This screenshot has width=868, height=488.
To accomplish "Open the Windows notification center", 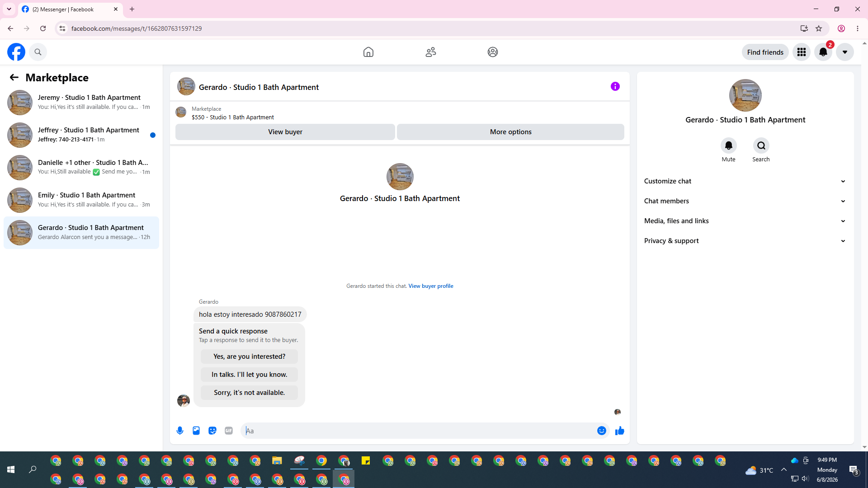I will pos(854,470).
